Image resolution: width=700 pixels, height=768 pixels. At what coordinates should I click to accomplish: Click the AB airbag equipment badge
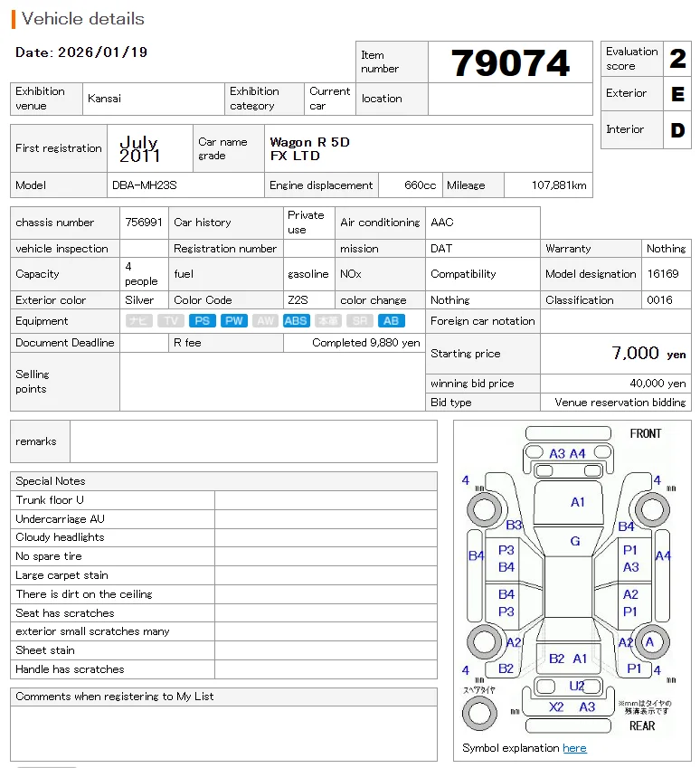pos(391,321)
